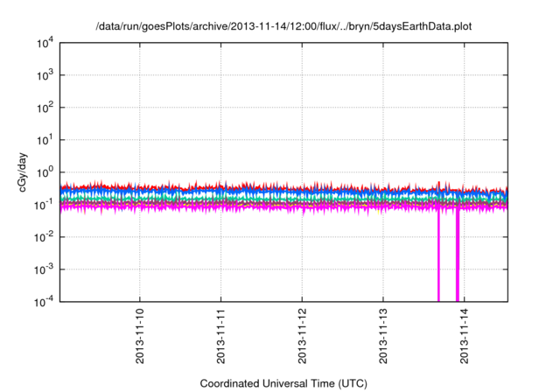Click the 10^-1 y-axis tick label
560x392 pixels.
44,205
